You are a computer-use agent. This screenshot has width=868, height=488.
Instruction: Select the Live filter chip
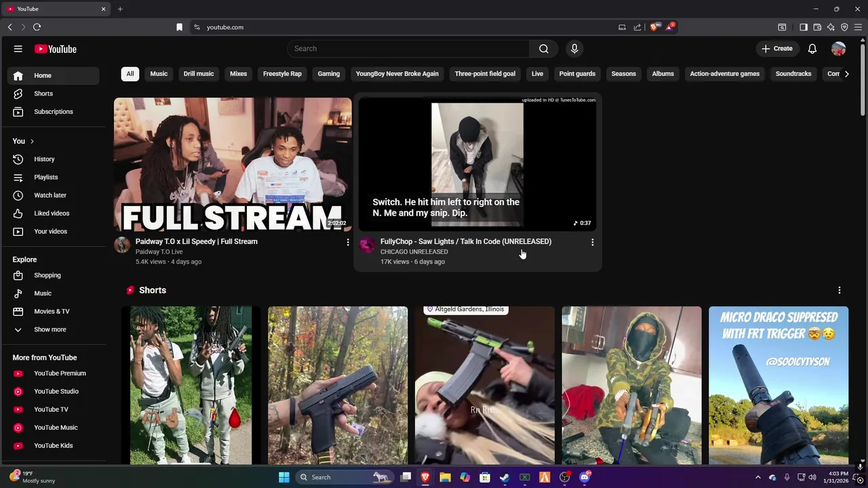[x=537, y=74]
